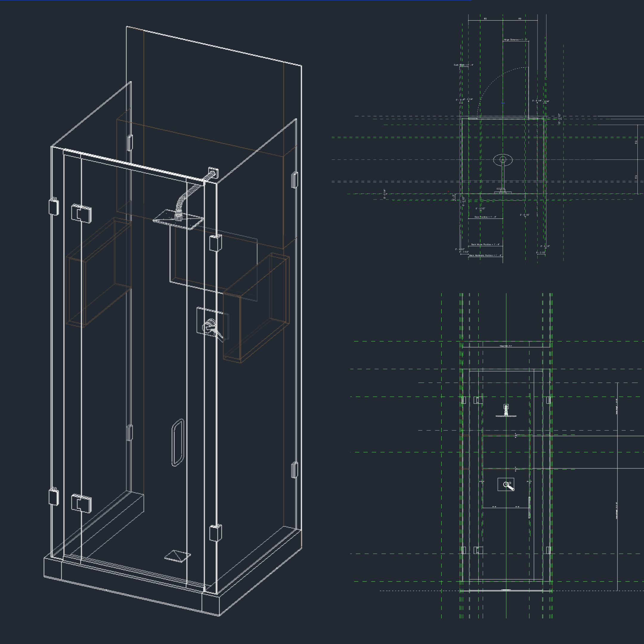Image resolution: width=644 pixels, height=644 pixels.
Task: Select the oval shower head in plan view
Action: [x=503, y=160]
